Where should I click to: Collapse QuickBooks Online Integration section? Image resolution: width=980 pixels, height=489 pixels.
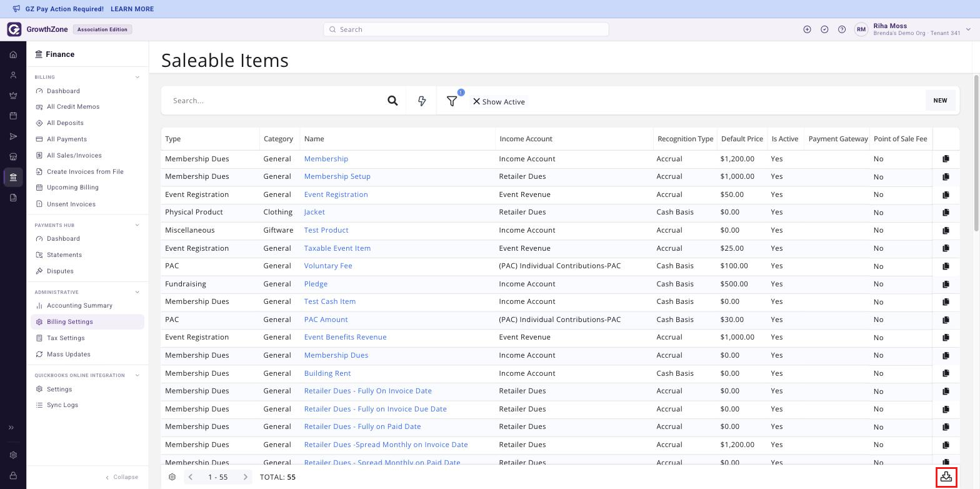(x=137, y=375)
